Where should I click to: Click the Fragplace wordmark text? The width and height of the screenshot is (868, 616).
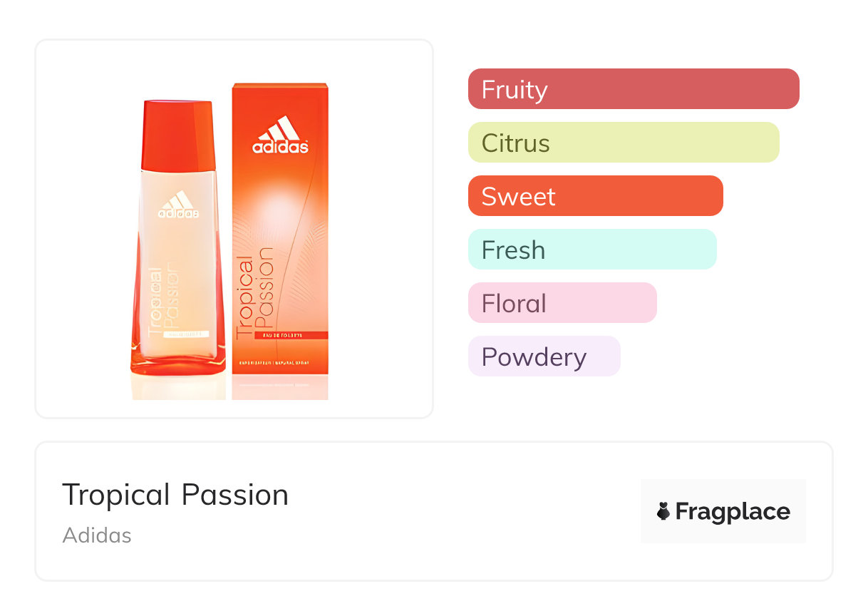(x=733, y=512)
